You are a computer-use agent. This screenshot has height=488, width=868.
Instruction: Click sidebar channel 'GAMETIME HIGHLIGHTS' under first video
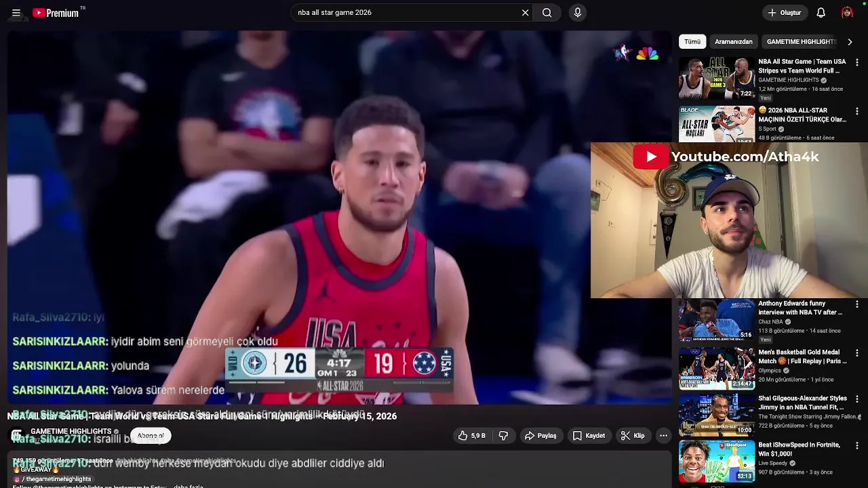[789, 80]
